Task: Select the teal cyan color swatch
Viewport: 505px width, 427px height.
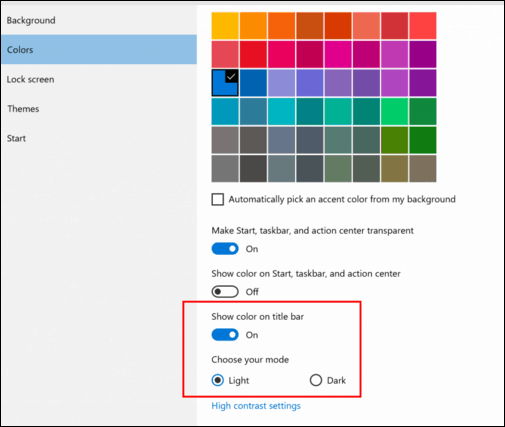Action: (282, 111)
